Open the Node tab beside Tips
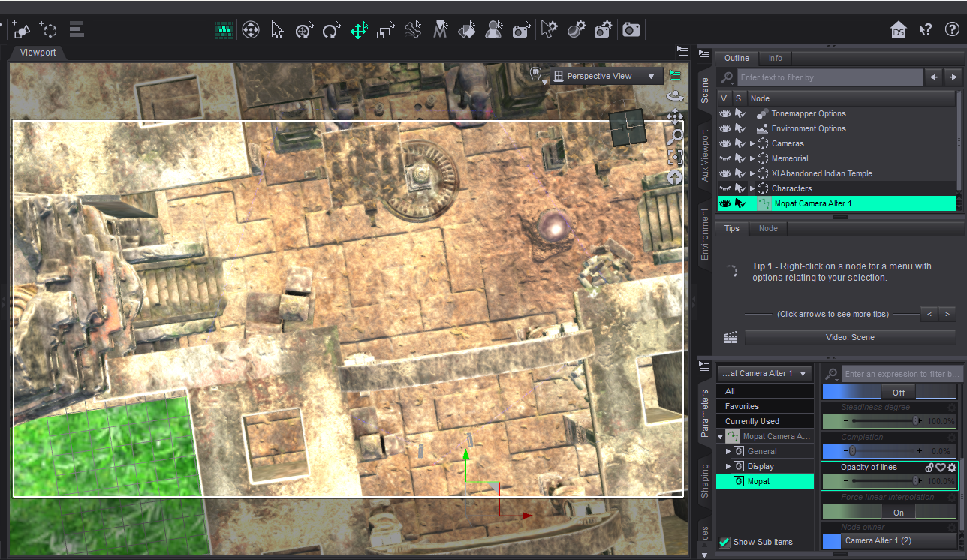The width and height of the screenshot is (967, 560). [x=767, y=228]
